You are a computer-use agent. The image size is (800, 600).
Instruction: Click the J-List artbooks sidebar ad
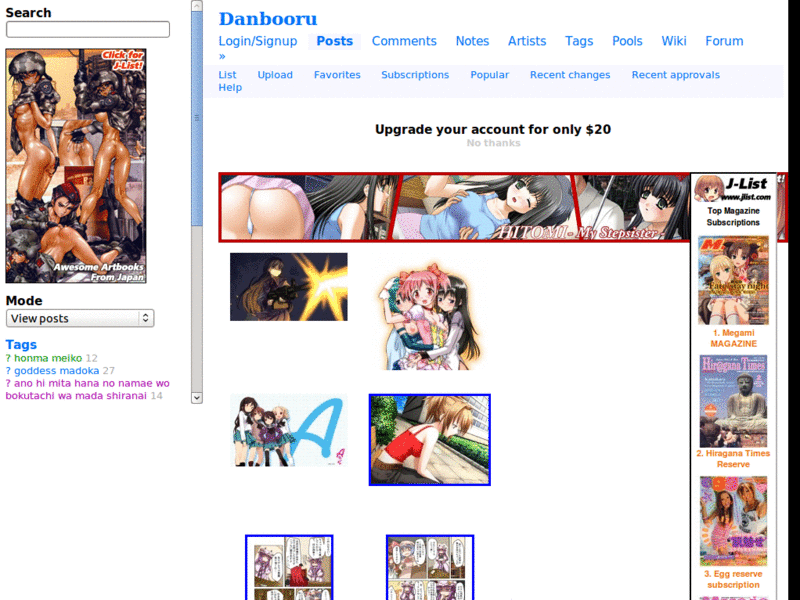(x=76, y=166)
